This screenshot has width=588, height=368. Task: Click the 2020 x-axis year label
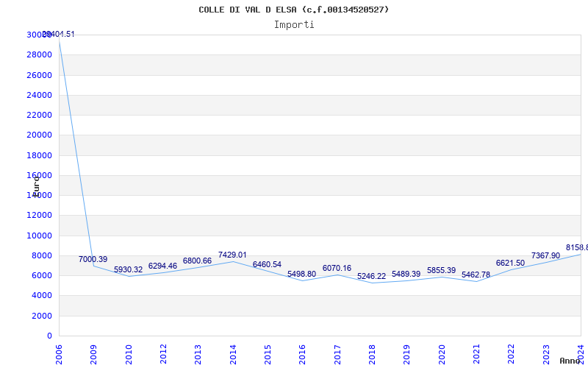[442, 354]
